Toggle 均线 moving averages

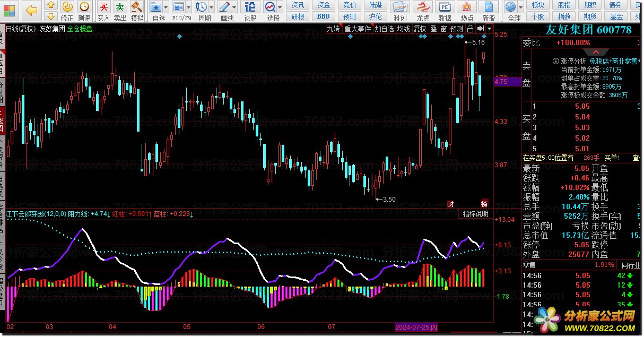(404, 29)
